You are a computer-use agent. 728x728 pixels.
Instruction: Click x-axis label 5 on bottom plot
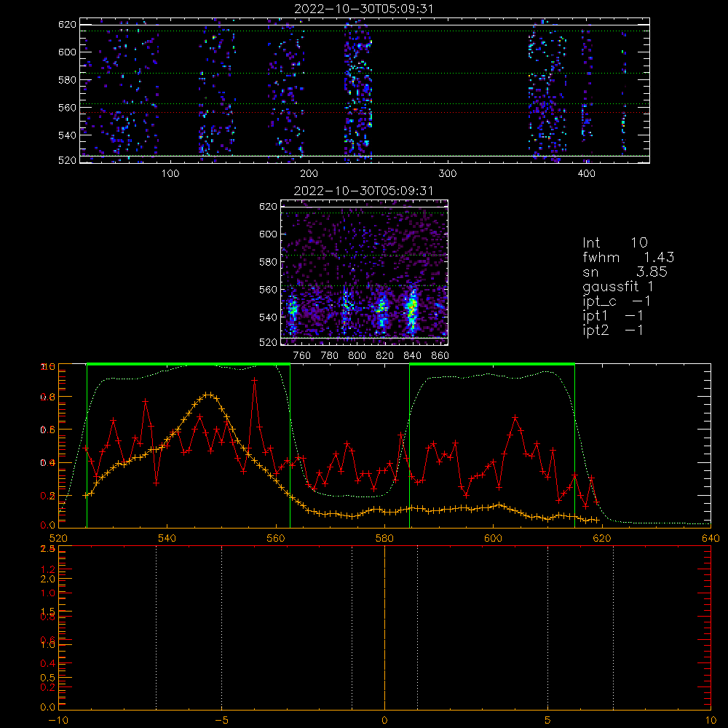point(548,720)
